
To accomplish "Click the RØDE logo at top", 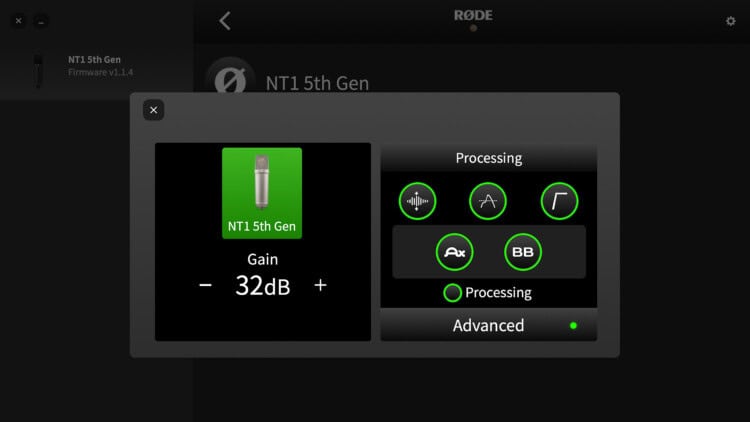I will 473,16.
